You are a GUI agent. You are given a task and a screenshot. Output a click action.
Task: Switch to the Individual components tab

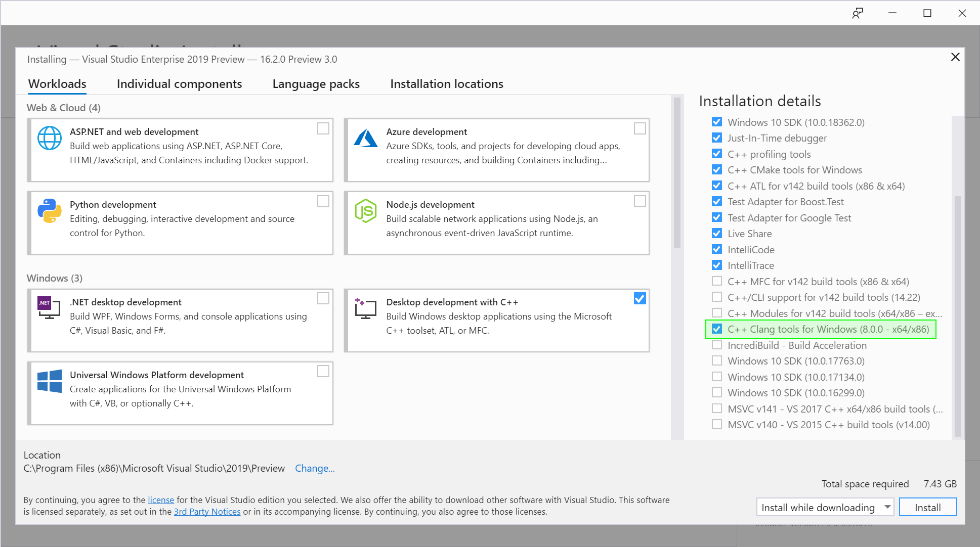point(179,83)
